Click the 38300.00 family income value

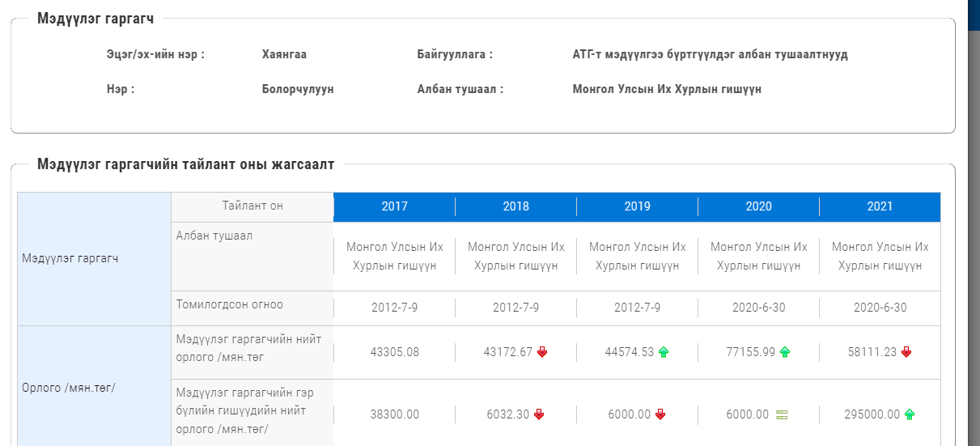click(x=395, y=414)
